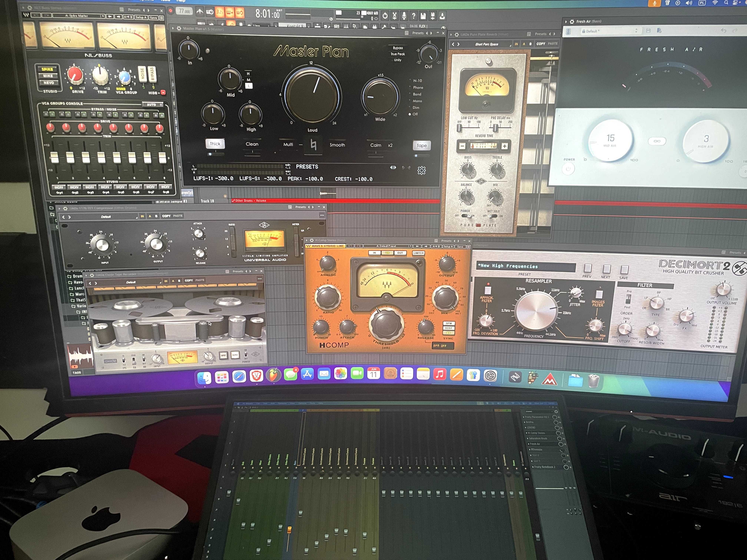Screen dimensions: 747x560
Task: Click the Pure Plate Reverb plugin options gear icon
Action: [x=456, y=34]
